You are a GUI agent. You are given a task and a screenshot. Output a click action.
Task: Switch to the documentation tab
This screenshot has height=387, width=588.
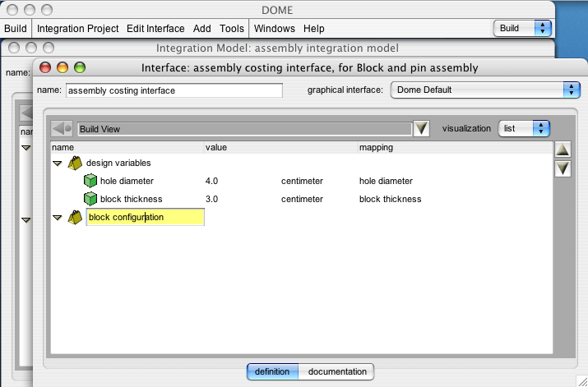click(336, 371)
